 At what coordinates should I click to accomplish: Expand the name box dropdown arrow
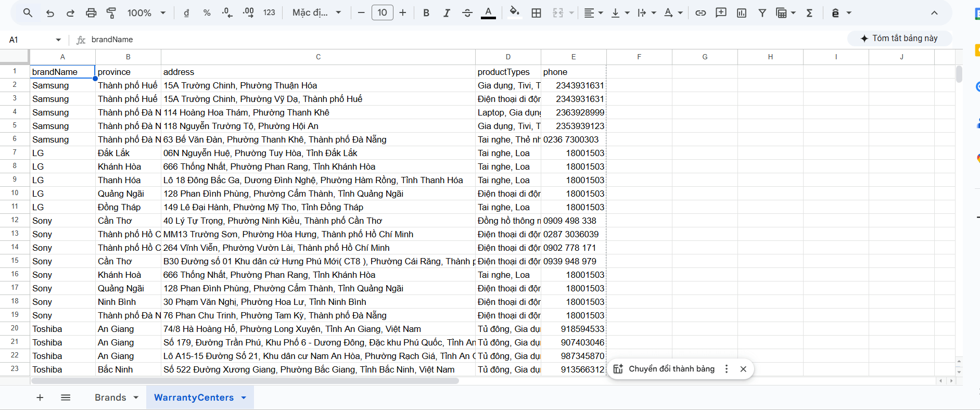58,40
